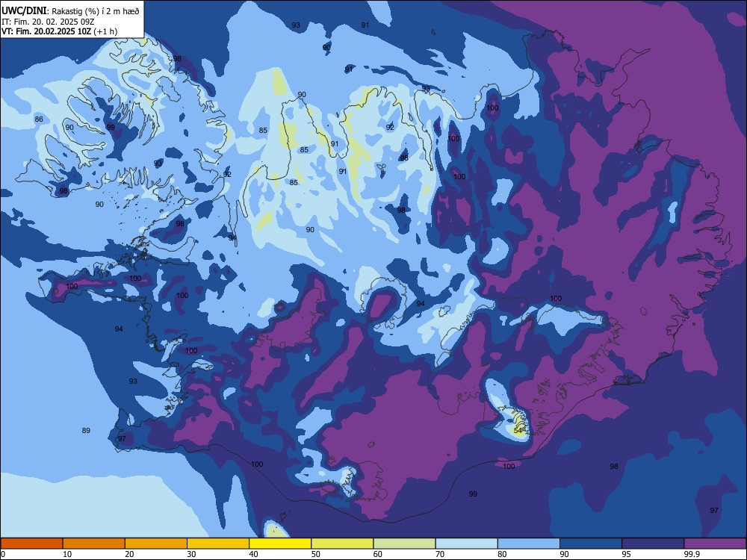Select the dark navy 95–99.9 legend swatch
This screenshot has height=560, width=747.
pyautogui.click(x=653, y=544)
